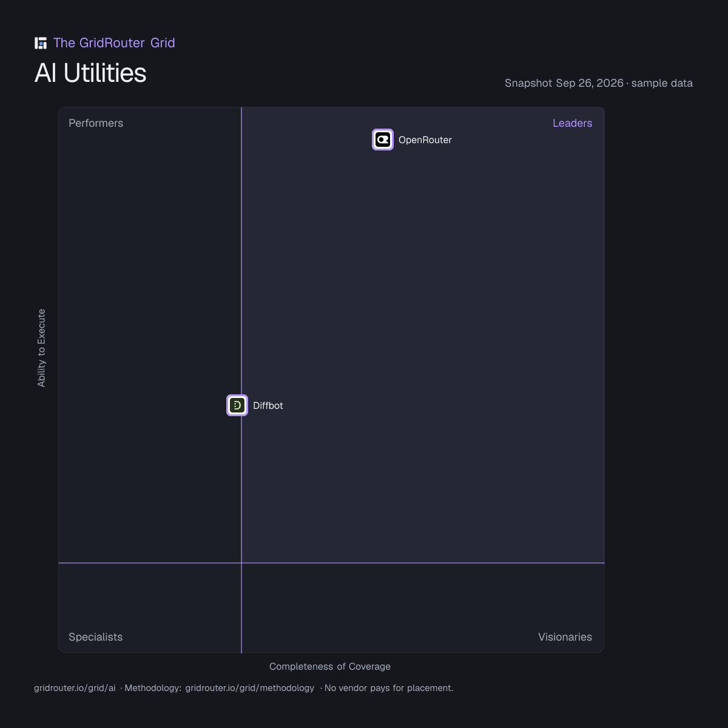Click the No vendor pays for placement note
Viewport: 728px width, 728px height.
[x=389, y=688]
